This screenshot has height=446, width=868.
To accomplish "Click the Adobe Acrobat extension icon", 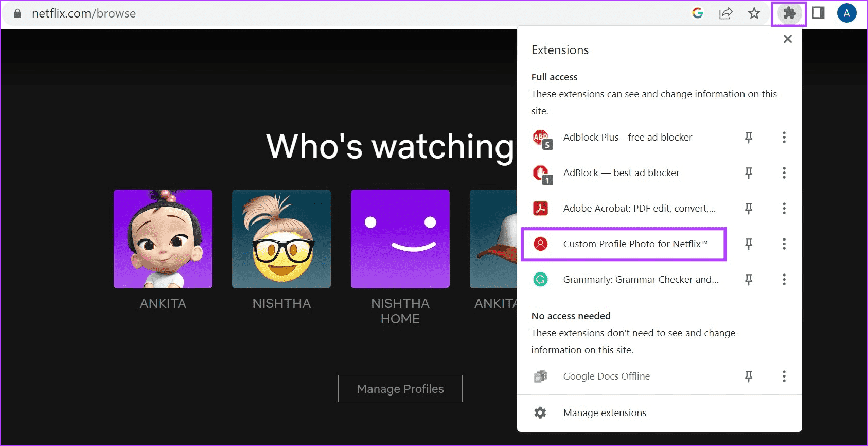I will [540, 209].
